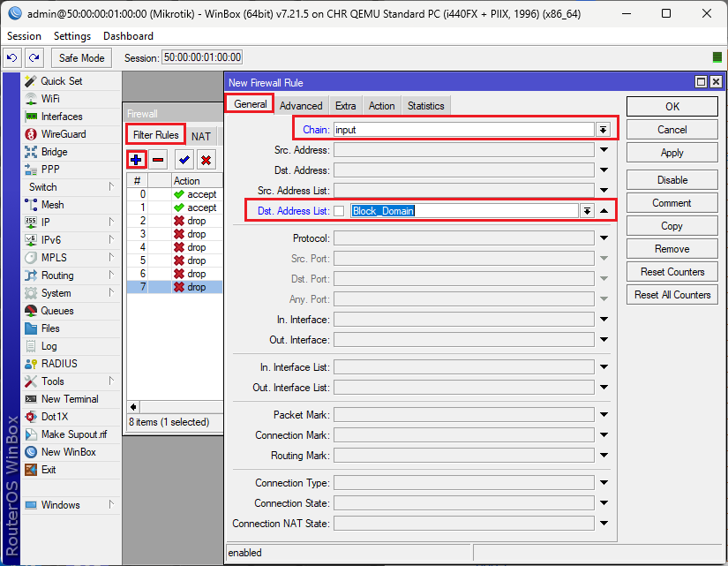Click the OK button

(672, 107)
